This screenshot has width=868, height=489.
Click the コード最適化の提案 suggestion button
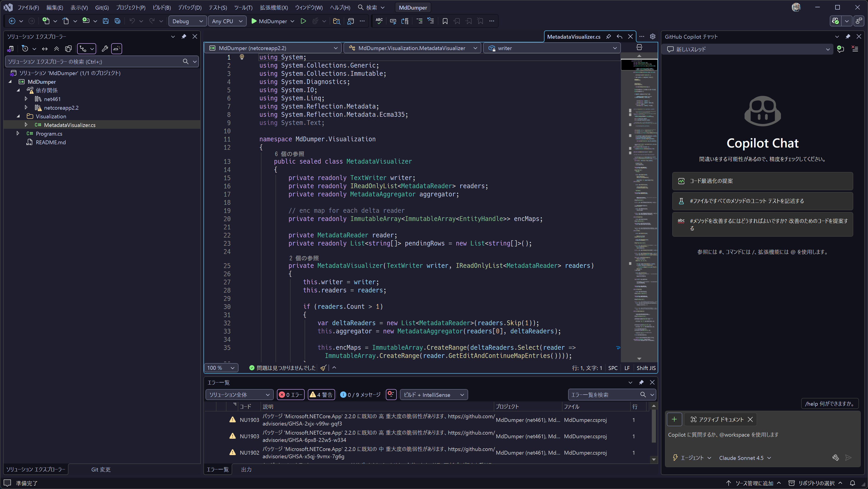click(x=762, y=181)
